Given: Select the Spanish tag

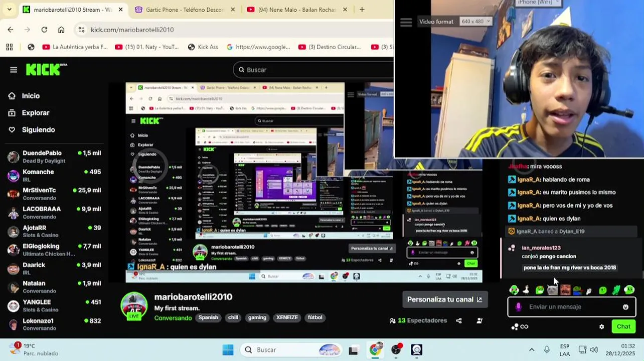Looking at the screenshot, I should pyautogui.click(x=208, y=317).
